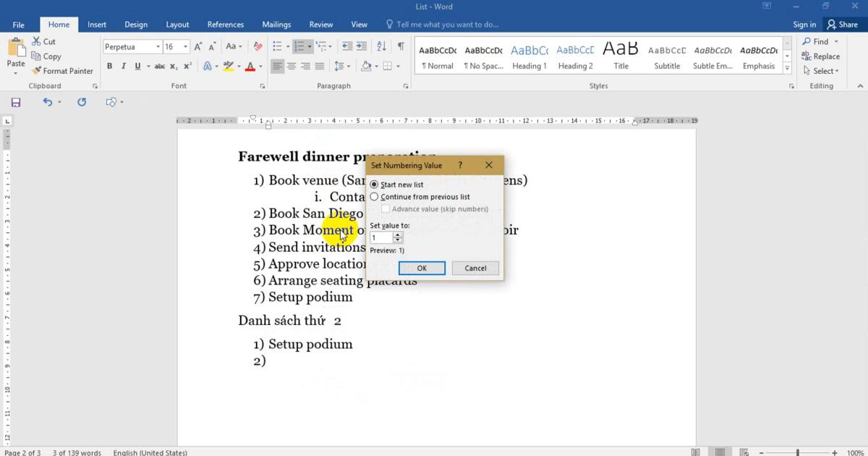This screenshot has height=456, width=868.
Task: Click the Show/Hide paragraph marks icon
Action: (x=401, y=46)
